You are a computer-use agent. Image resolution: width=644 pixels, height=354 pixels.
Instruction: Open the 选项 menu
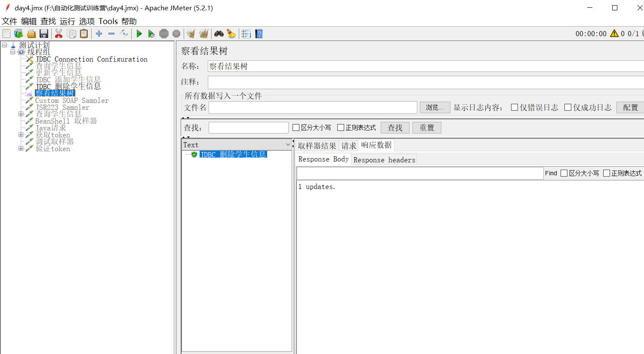[87, 21]
